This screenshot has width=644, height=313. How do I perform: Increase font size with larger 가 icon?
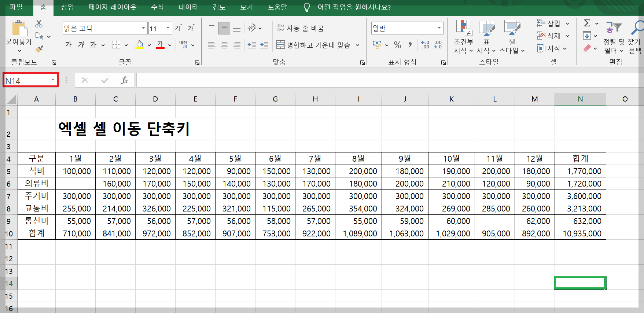pyautogui.click(x=179, y=28)
